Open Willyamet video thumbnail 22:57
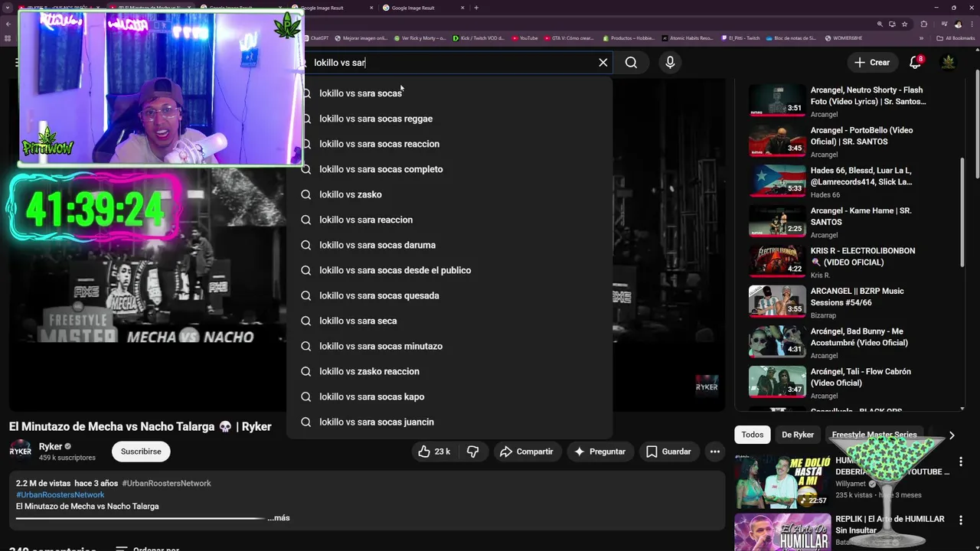This screenshot has width=980, height=551. coord(782,482)
